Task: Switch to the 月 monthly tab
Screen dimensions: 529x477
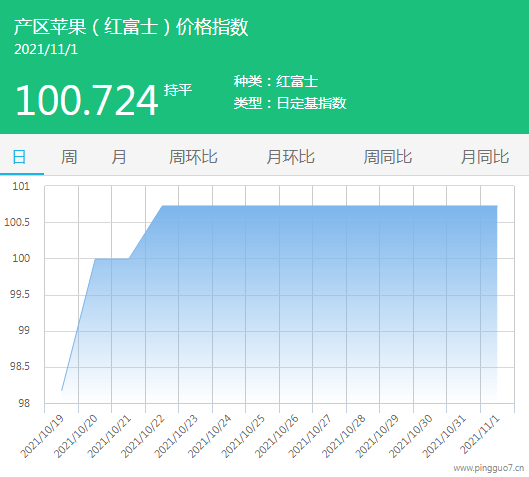Action: pyautogui.click(x=119, y=157)
